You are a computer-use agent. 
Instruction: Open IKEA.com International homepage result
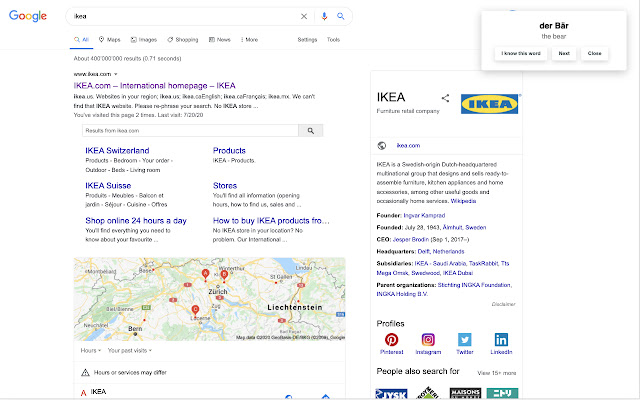[155, 86]
